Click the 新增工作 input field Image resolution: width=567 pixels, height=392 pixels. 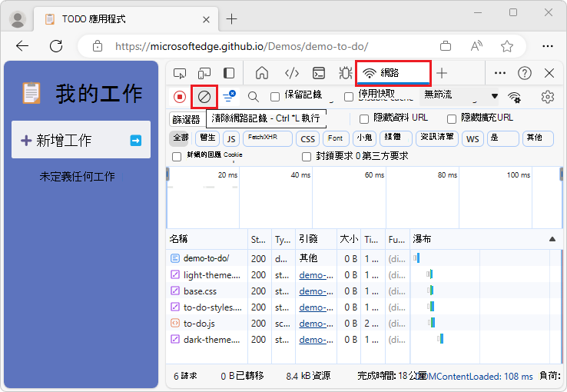pos(81,140)
